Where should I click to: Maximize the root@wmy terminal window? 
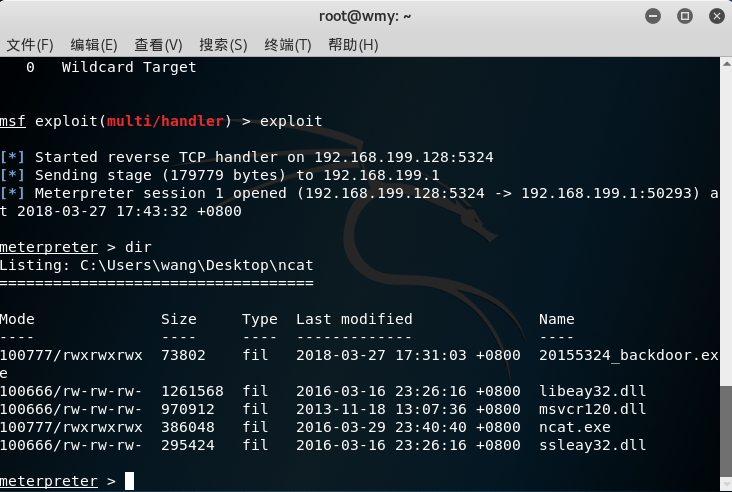click(684, 16)
